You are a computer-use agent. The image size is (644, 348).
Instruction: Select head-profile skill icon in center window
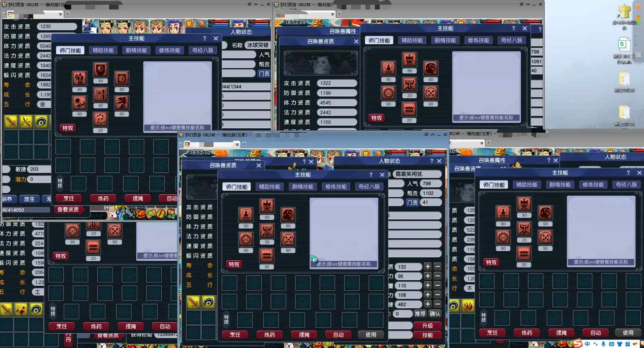coord(288,215)
